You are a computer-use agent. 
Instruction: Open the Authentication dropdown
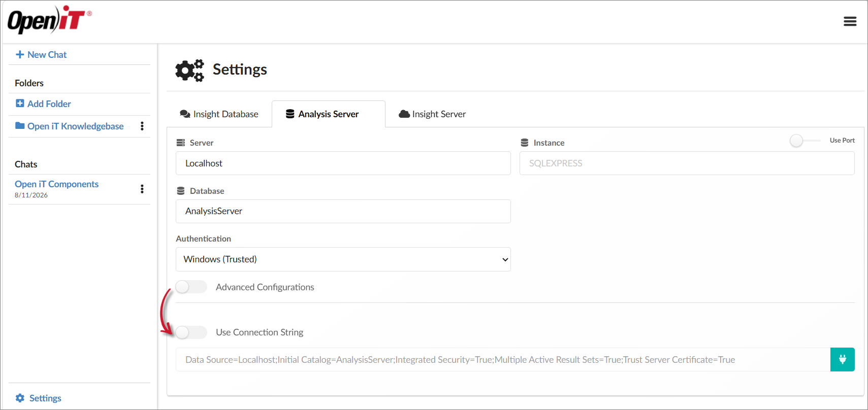[343, 259]
